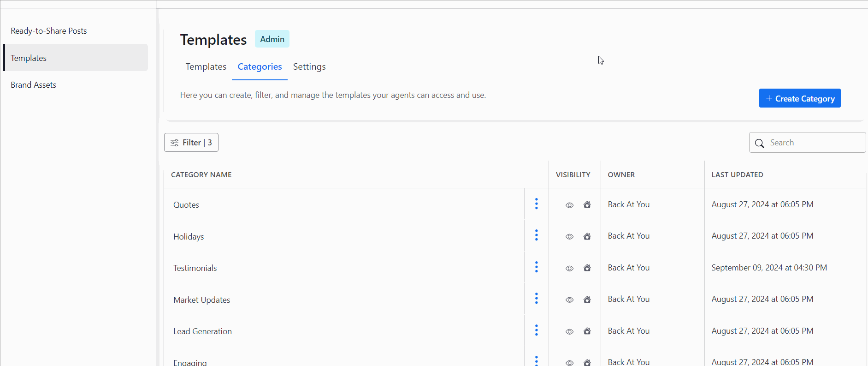The width and height of the screenshot is (868, 366).
Task: Open the Settings tab
Action: [x=309, y=66]
